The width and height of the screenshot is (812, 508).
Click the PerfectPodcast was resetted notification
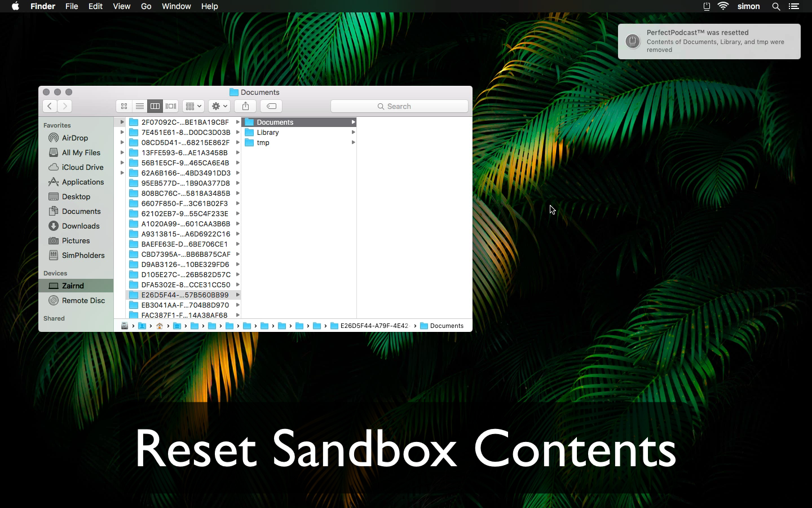tap(709, 41)
